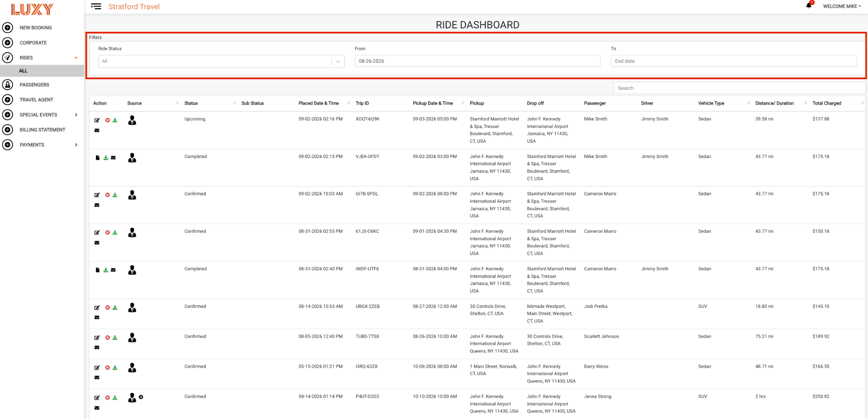
Task: Download details for ride IWDF-UTF6
Action: 106,270
